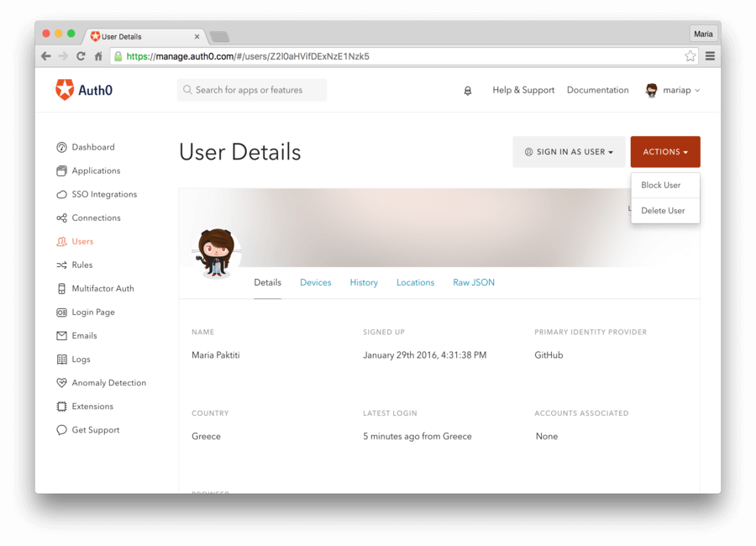Go to Applications in sidebar
The height and width of the screenshot is (546, 756).
click(96, 171)
